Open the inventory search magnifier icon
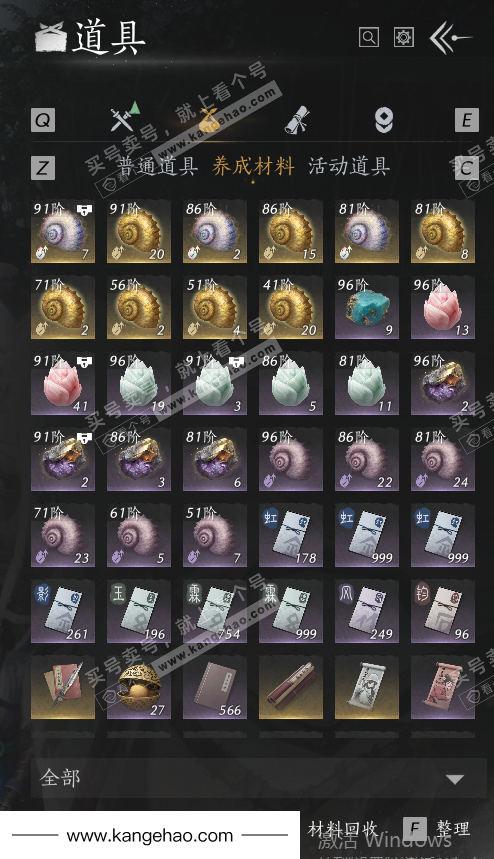Screen dimensions: 494x859 click(x=369, y=37)
